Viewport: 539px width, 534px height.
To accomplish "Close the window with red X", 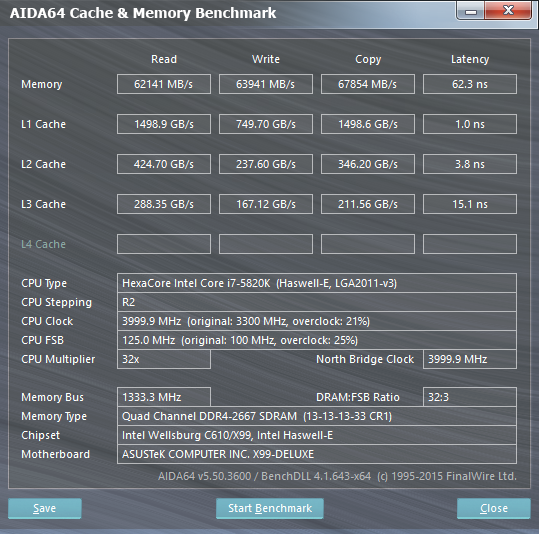I will (508, 10).
